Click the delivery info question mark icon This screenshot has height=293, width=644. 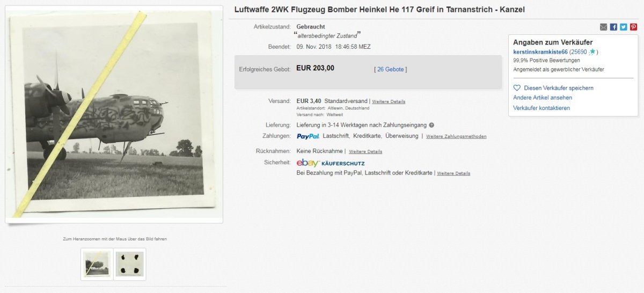431,125
